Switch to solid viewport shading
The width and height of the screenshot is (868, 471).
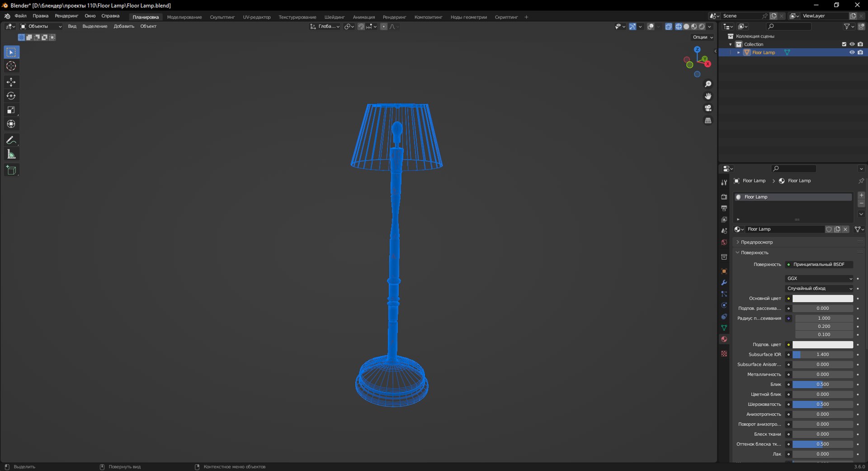pos(686,26)
